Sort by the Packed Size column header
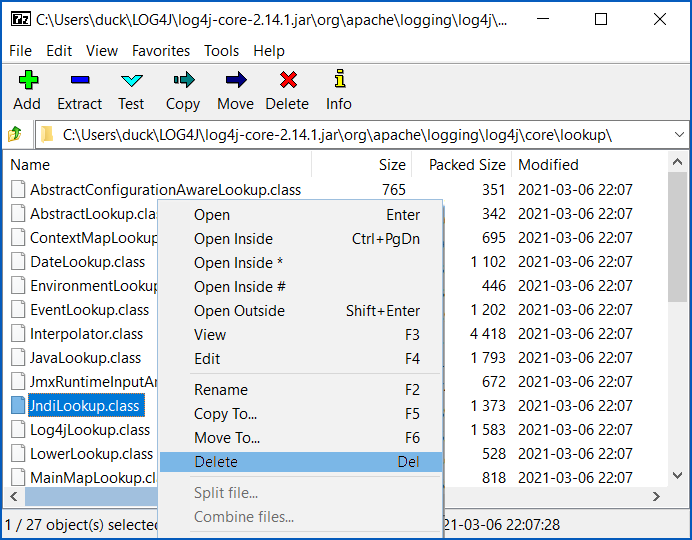Screen dimensions: 692x540 point(462,165)
